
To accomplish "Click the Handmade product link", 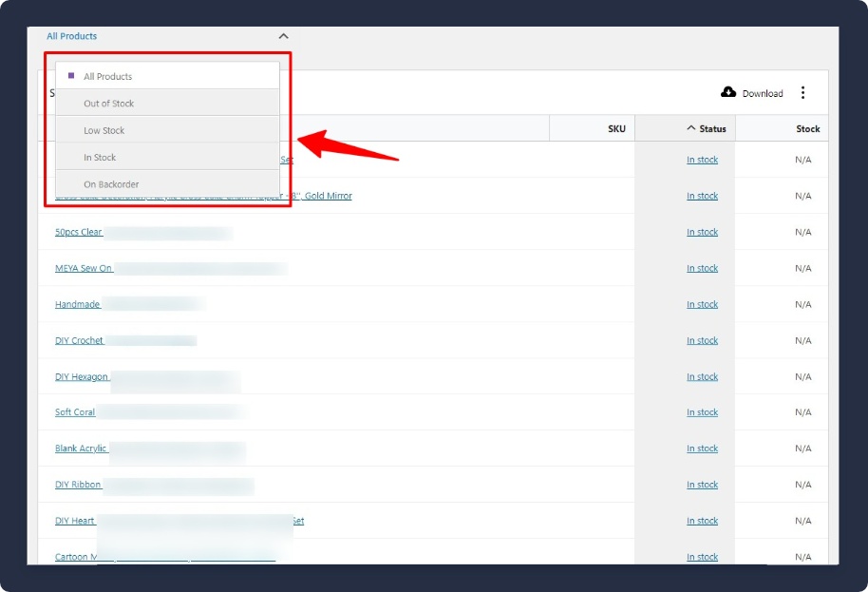I will (78, 305).
